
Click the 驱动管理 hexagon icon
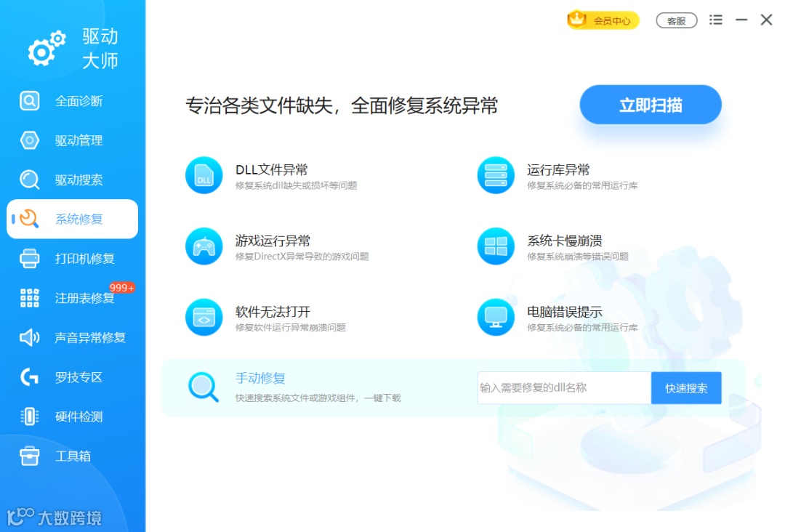pyautogui.click(x=30, y=140)
